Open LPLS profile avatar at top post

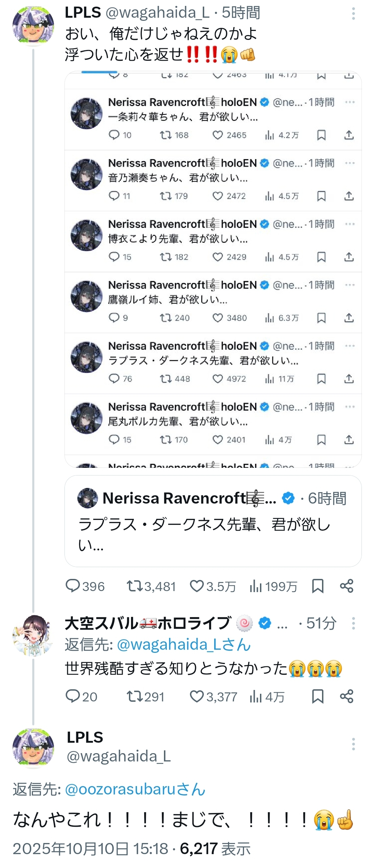(x=33, y=25)
